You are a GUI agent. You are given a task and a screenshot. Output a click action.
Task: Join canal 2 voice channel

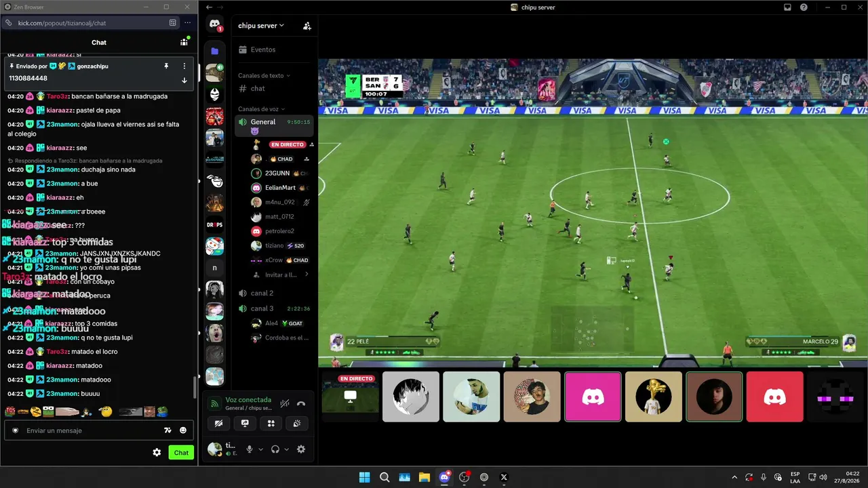pyautogui.click(x=274, y=293)
